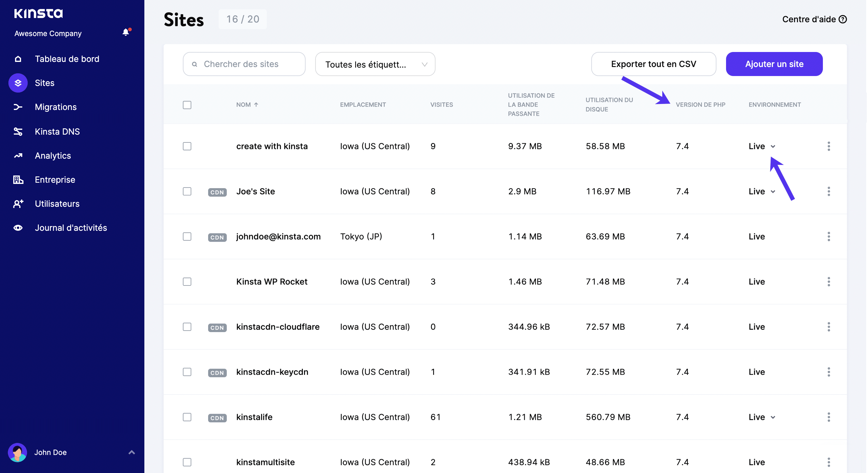
Task: Click the Ajouter un site button
Action: pyautogui.click(x=774, y=64)
